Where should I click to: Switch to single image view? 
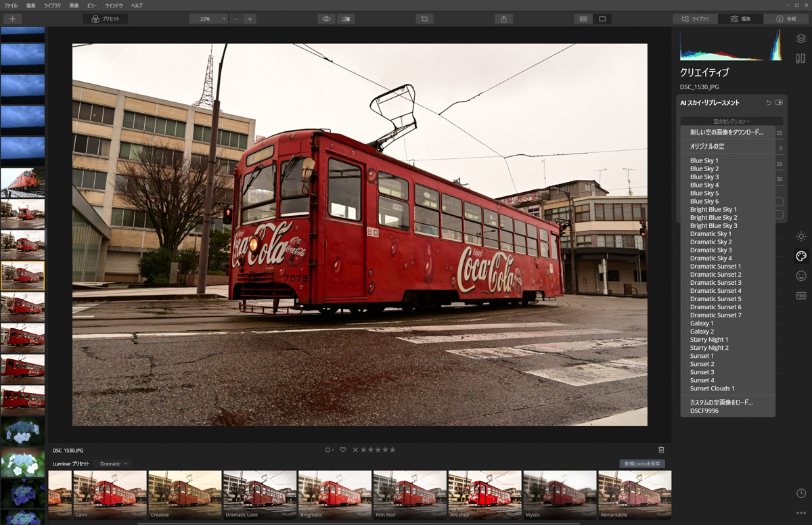[x=602, y=19]
